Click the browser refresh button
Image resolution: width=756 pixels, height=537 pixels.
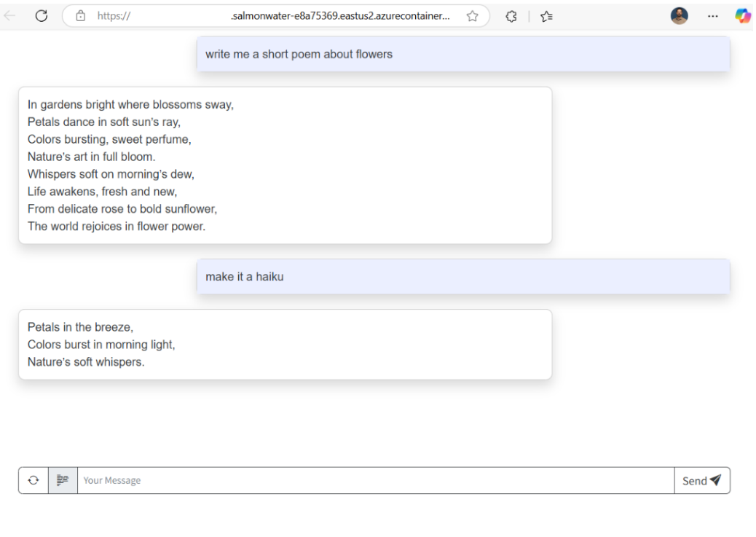[42, 15]
